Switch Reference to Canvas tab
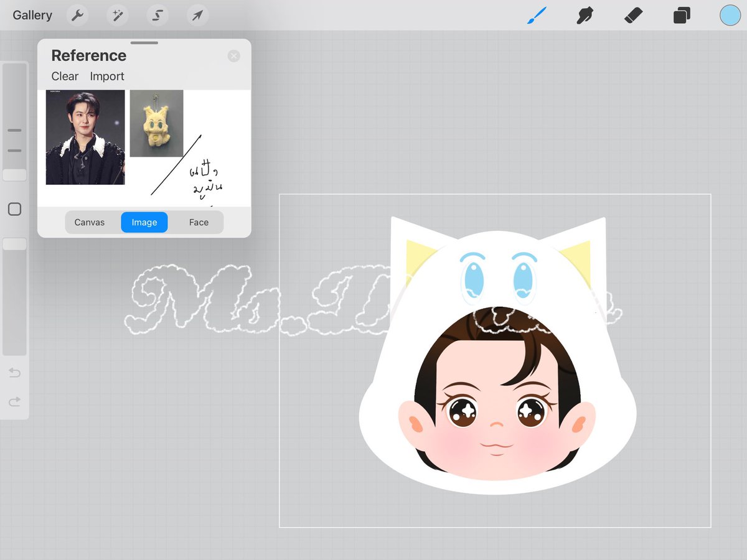 tap(90, 222)
